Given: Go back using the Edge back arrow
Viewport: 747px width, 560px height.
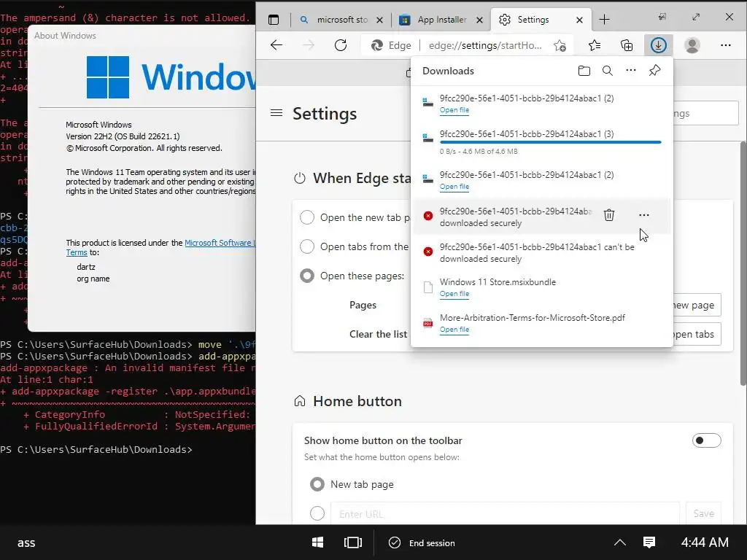Looking at the screenshot, I should click(x=276, y=45).
